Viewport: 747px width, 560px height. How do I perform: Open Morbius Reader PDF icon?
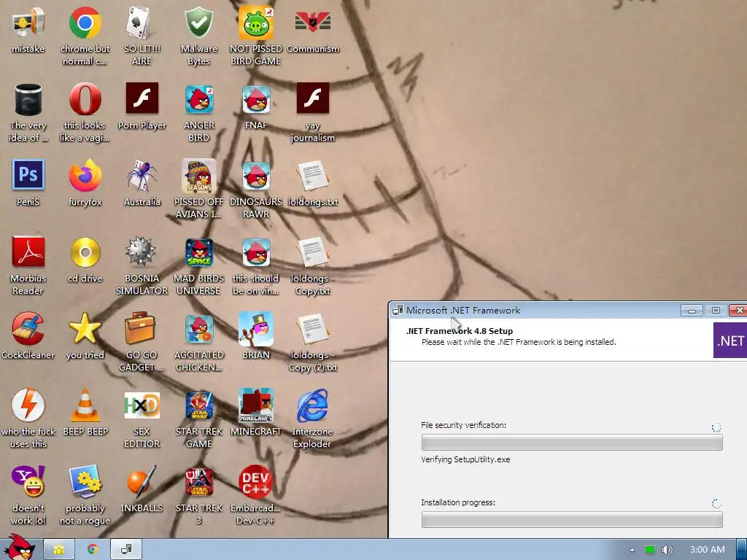pos(28,252)
